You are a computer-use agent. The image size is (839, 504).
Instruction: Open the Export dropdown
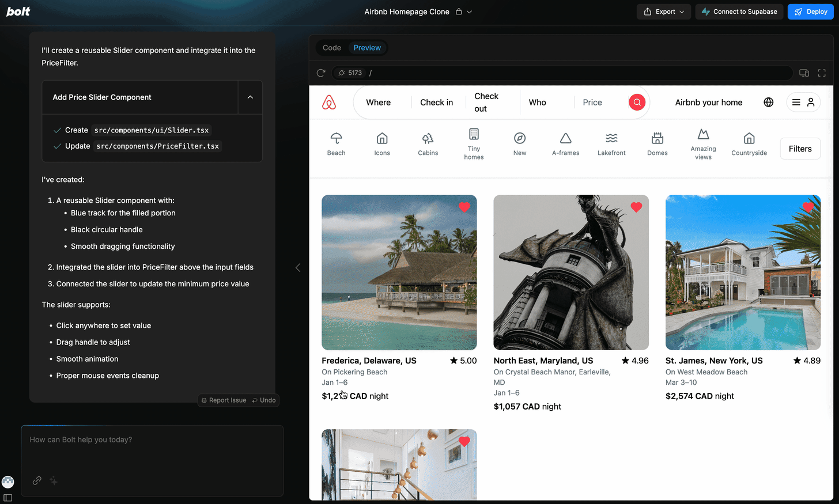click(x=664, y=12)
